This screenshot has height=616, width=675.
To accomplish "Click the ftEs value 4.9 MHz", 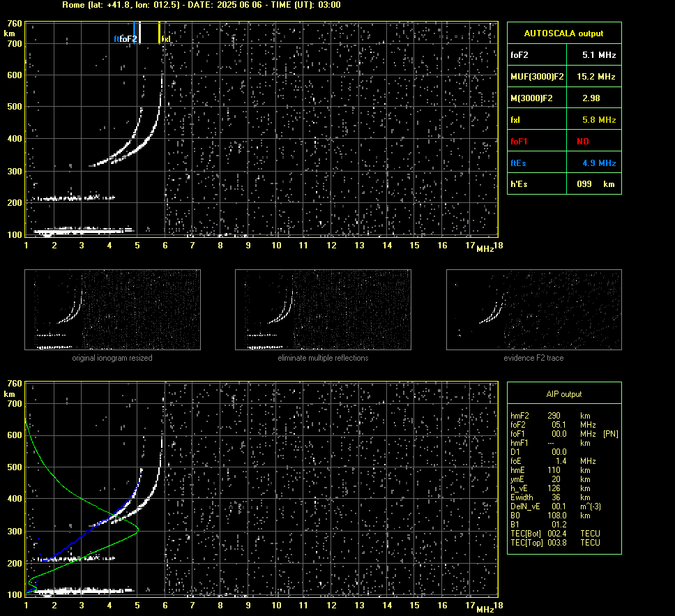I will point(599,163).
